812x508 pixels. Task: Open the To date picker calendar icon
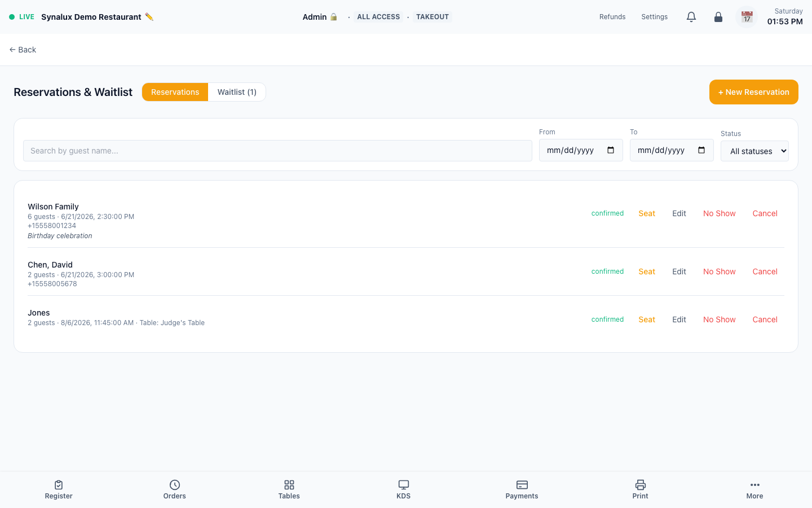(701, 150)
